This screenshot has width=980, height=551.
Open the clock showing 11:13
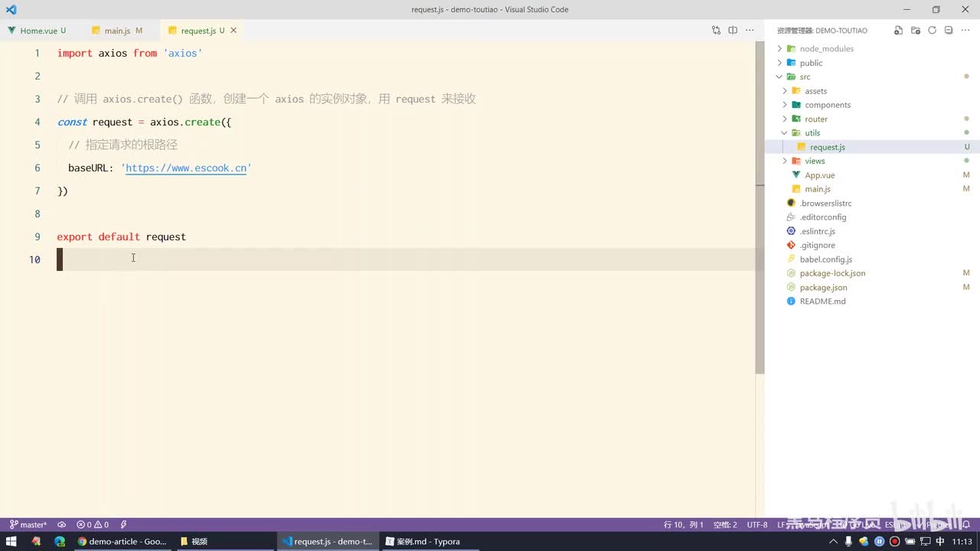point(962,541)
